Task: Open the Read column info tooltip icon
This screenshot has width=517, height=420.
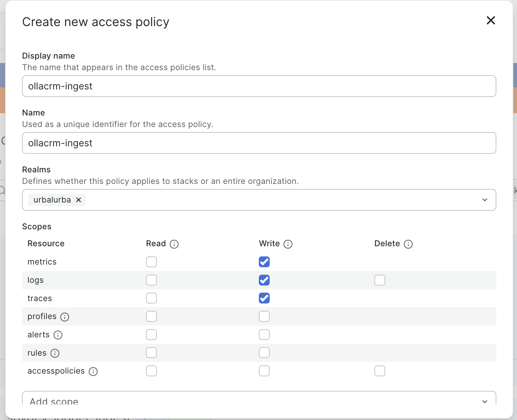Action: (174, 244)
